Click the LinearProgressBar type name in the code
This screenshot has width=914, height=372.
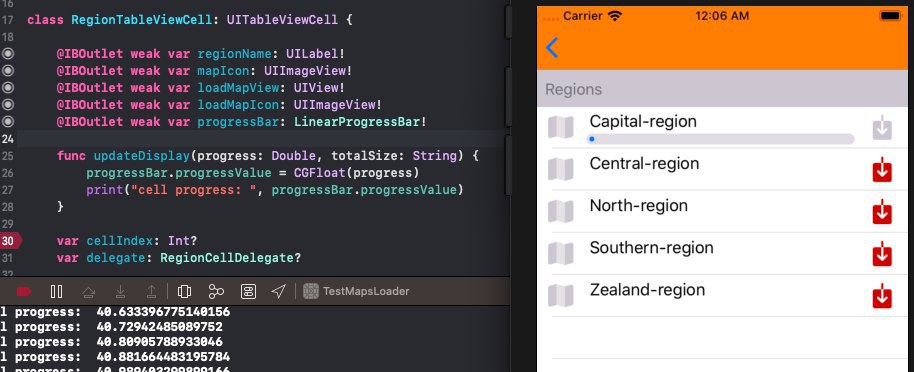click(357, 121)
